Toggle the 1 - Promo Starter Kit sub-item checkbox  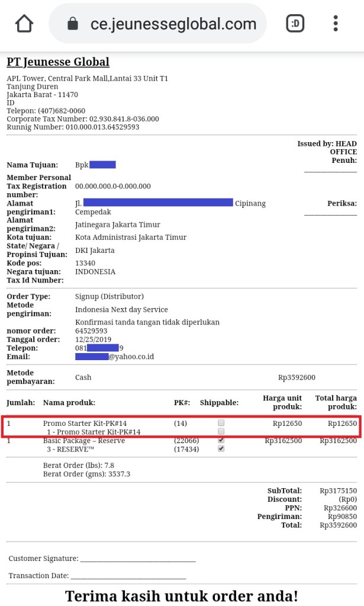[221, 432]
